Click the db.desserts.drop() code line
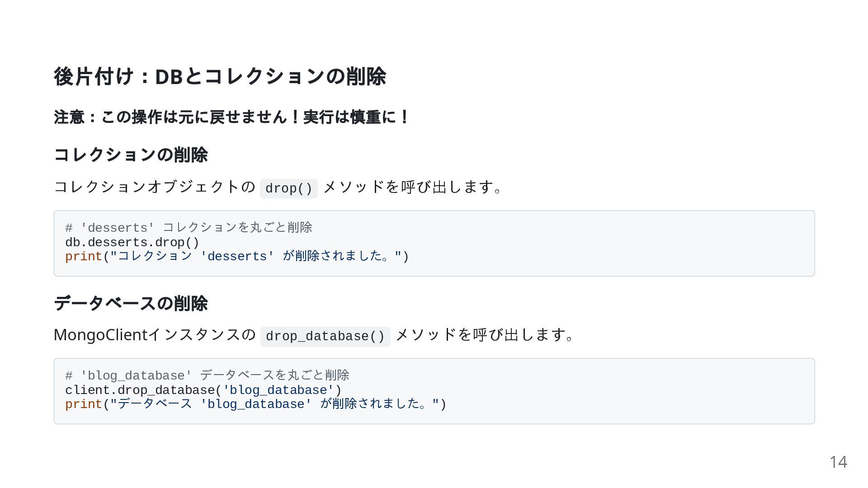 [x=132, y=242]
